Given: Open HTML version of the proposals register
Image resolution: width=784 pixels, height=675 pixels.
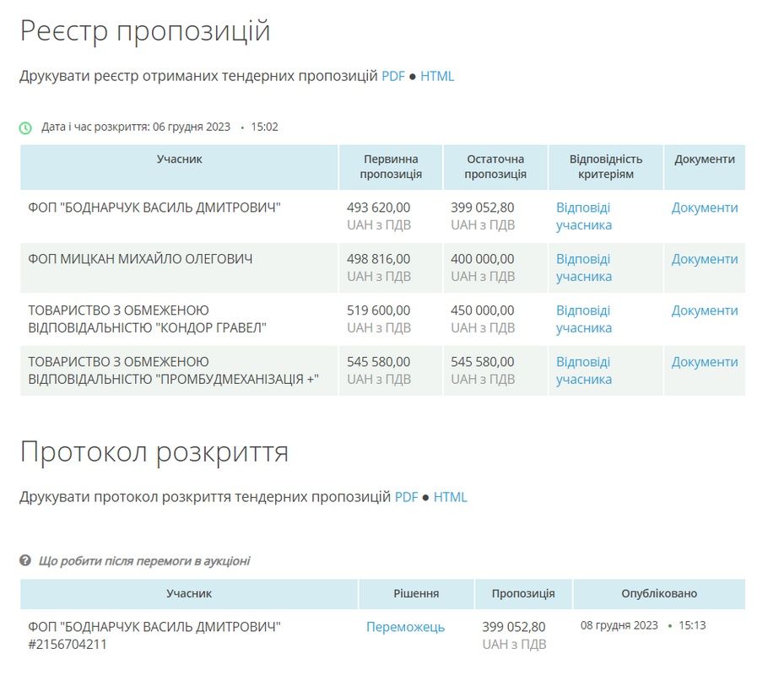Looking at the screenshot, I should click(439, 75).
